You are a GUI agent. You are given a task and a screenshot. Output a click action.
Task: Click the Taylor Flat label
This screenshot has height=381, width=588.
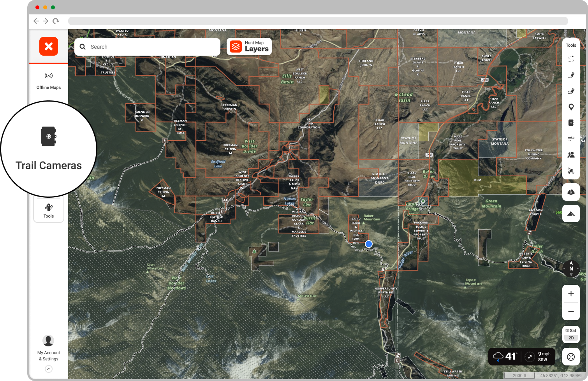coord(307,202)
